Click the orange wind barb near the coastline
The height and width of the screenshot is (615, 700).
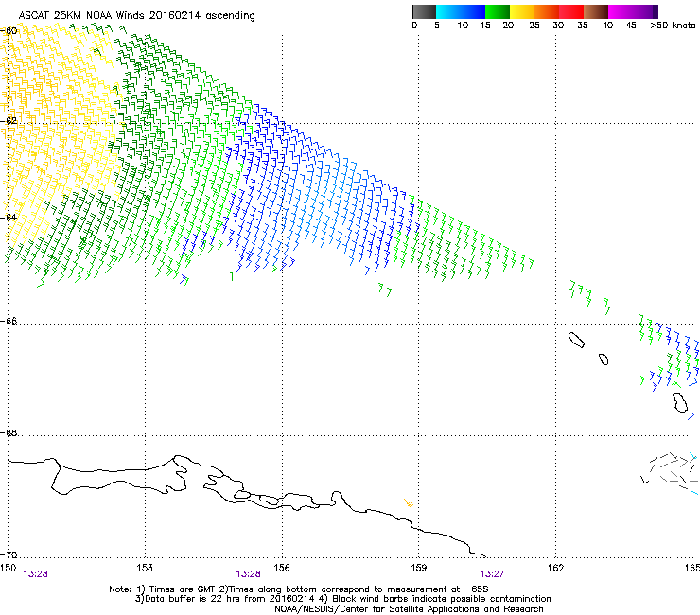click(409, 503)
